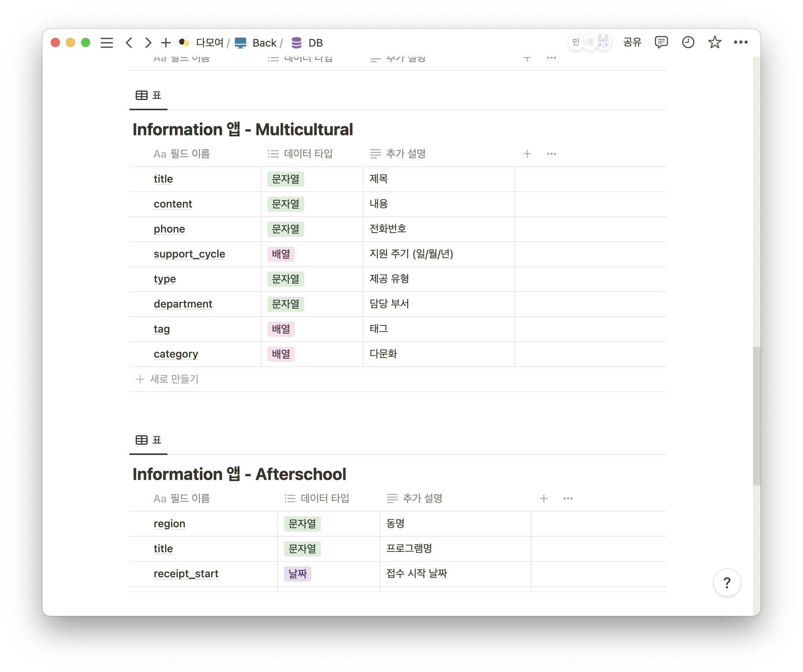Click 새로 만들기 to add a row
The width and height of the screenshot is (803, 672).
click(x=167, y=379)
